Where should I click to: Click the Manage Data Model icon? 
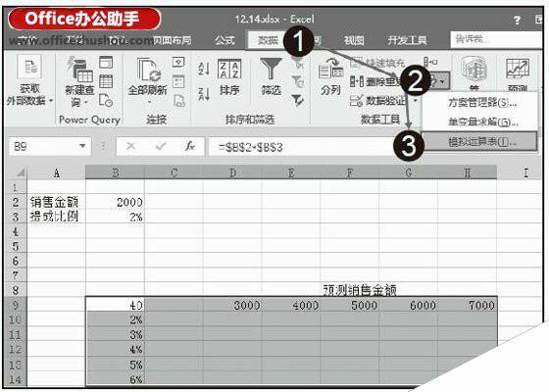click(x=474, y=69)
